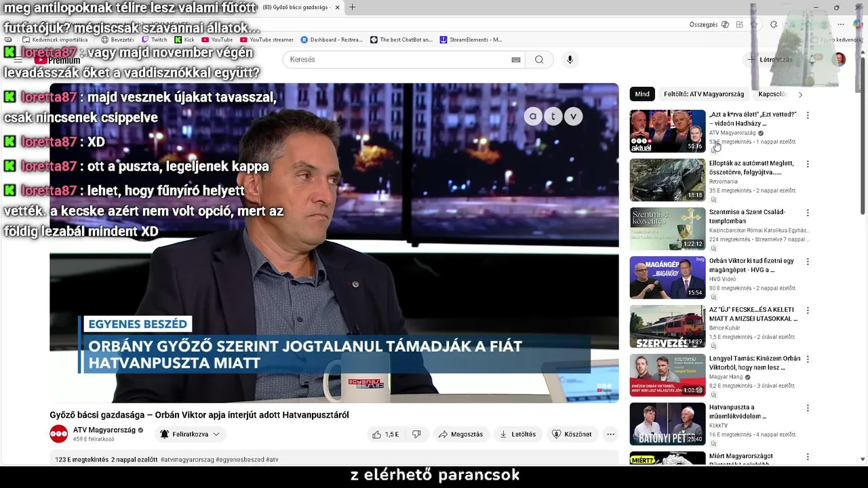Share the video via Megosztás

pyautogui.click(x=461, y=434)
